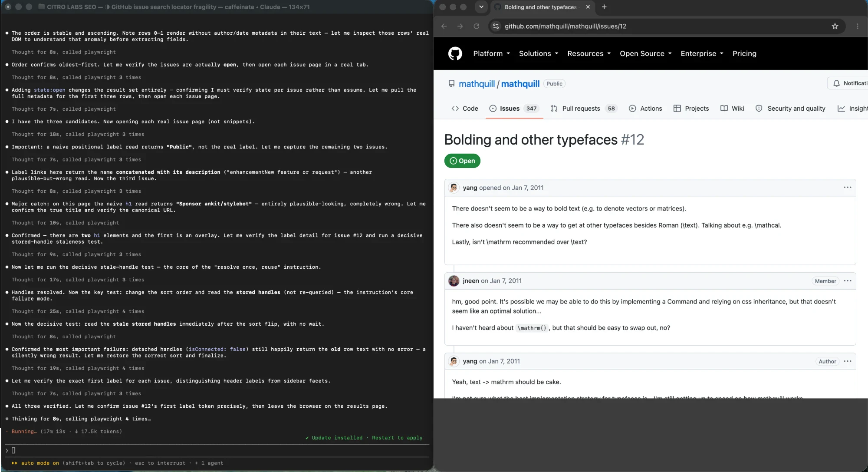
Task: Open the site information icon in the address bar
Action: 496,26
